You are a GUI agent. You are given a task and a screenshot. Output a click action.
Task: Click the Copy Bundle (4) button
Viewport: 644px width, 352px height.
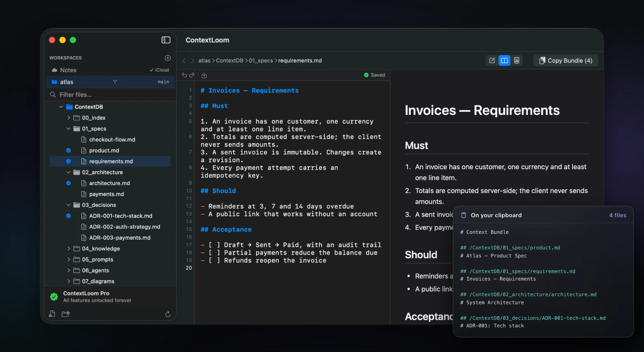(x=566, y=60)
